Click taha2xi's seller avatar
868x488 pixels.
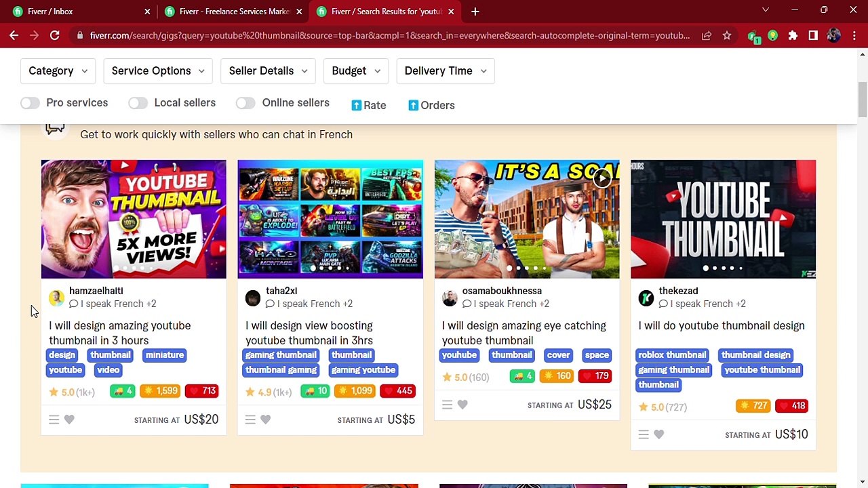point(253,298)
